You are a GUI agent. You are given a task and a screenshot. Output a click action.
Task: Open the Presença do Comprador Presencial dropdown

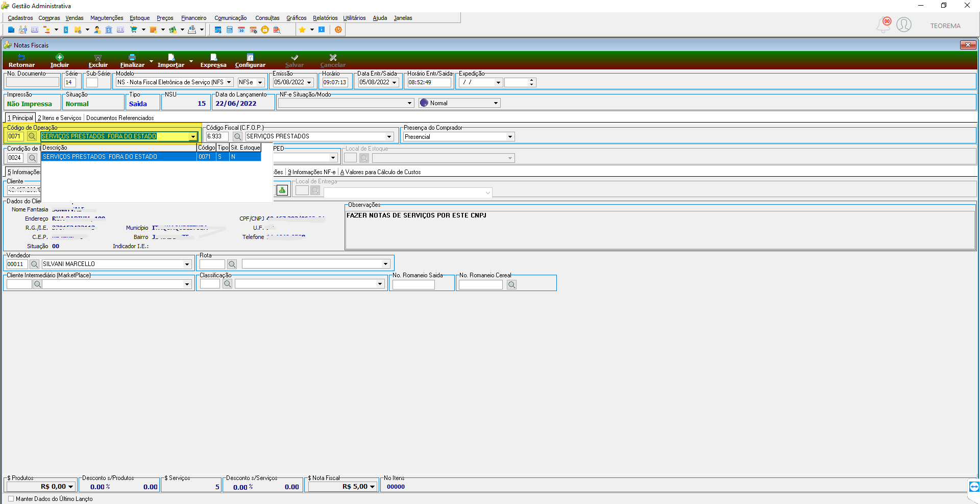tap(510, 137)
